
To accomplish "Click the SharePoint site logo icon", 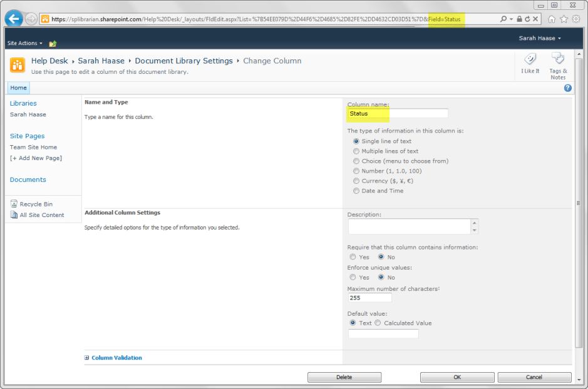I will tap(18, 65).
